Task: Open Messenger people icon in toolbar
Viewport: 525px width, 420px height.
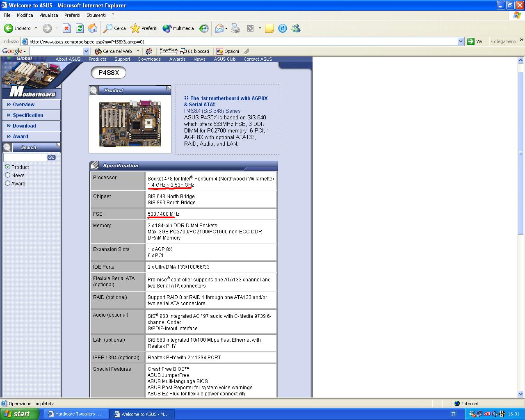Action: (296, 28)
